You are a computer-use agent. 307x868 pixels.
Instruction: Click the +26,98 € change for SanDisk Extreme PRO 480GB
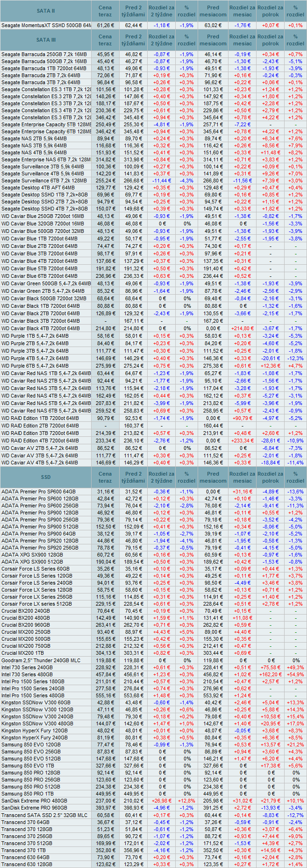(162, 801)
